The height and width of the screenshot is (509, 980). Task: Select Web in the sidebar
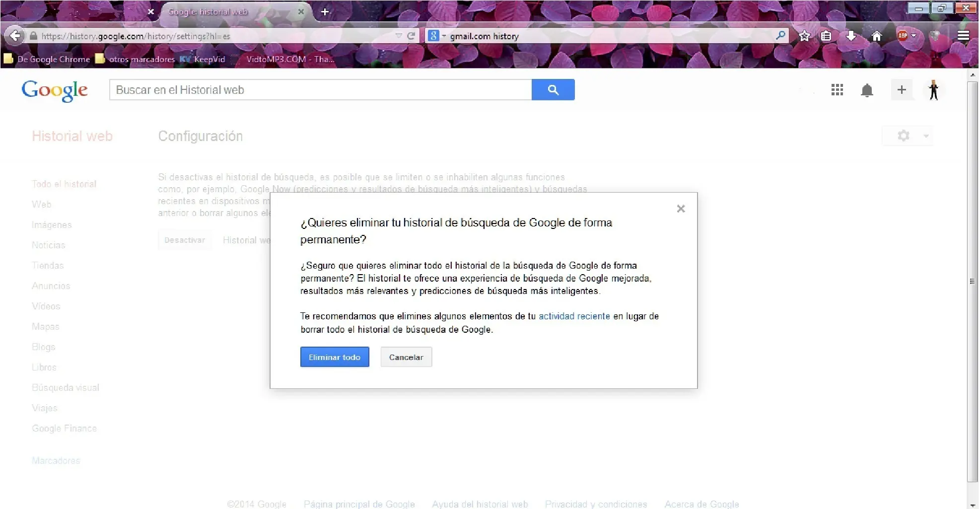click(x=42, y=205)
